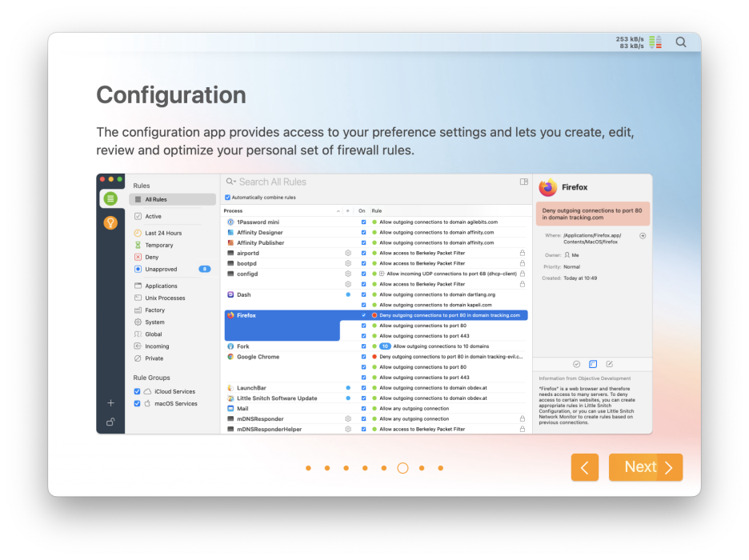Click the gear icon on mDNSResponder row
The height and width of the screenshot is (560, 749).
tap(348, 418)
